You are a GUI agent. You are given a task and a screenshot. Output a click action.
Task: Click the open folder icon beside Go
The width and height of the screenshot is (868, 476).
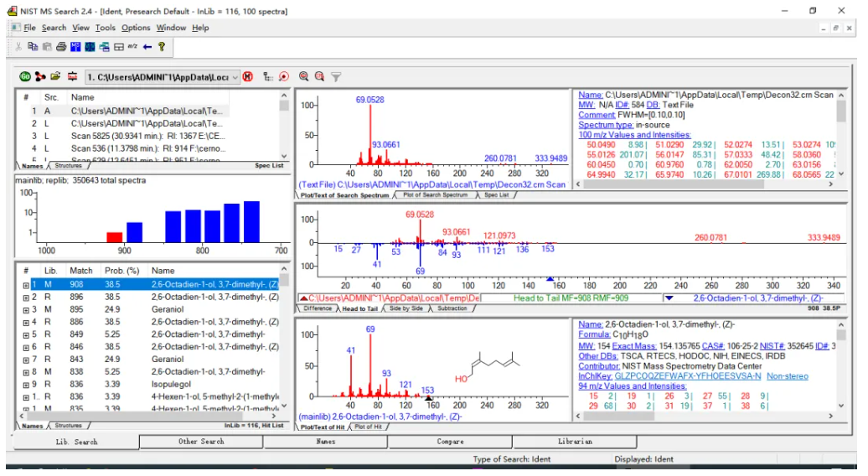pyautogui.click(x=55, y=77)
